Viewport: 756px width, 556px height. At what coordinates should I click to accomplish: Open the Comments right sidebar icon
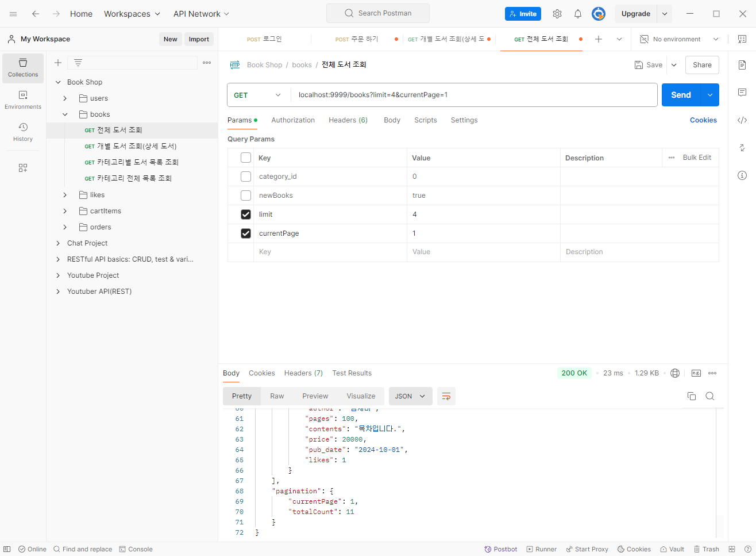coord(742,93)
